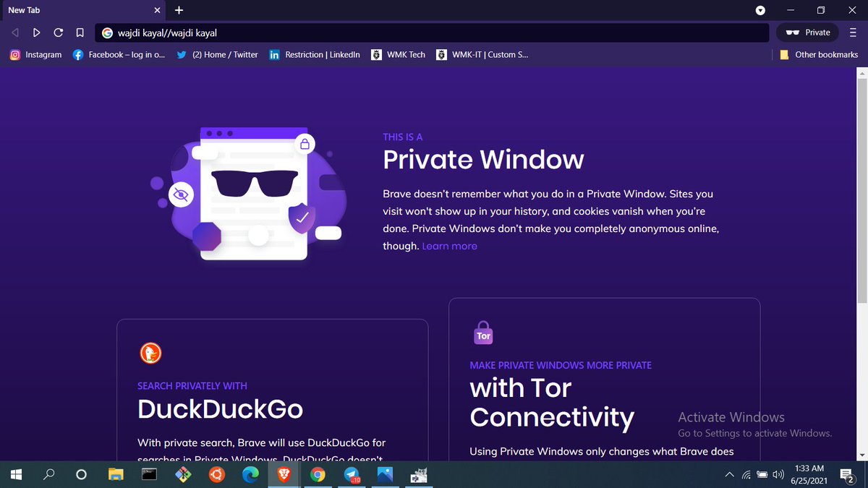Screen dimensions: 868x488
Task: Open the tab search dropdown arrow
Action: pos(760,10)
